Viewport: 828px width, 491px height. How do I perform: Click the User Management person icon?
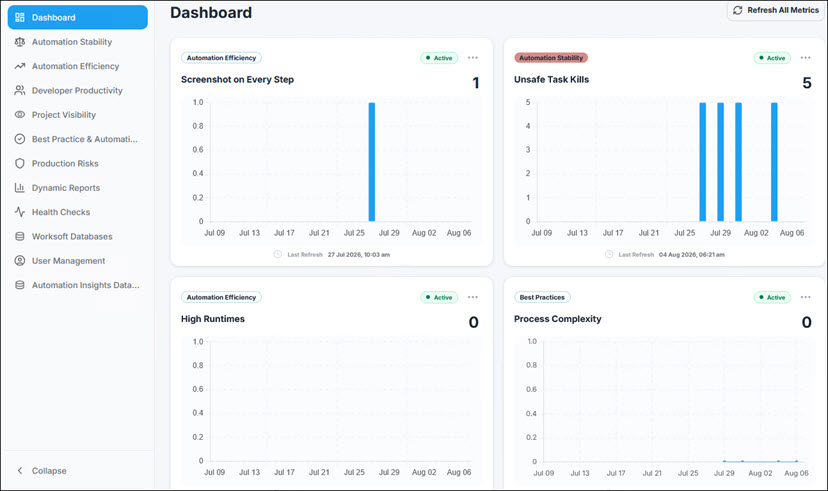coord(20,260)
